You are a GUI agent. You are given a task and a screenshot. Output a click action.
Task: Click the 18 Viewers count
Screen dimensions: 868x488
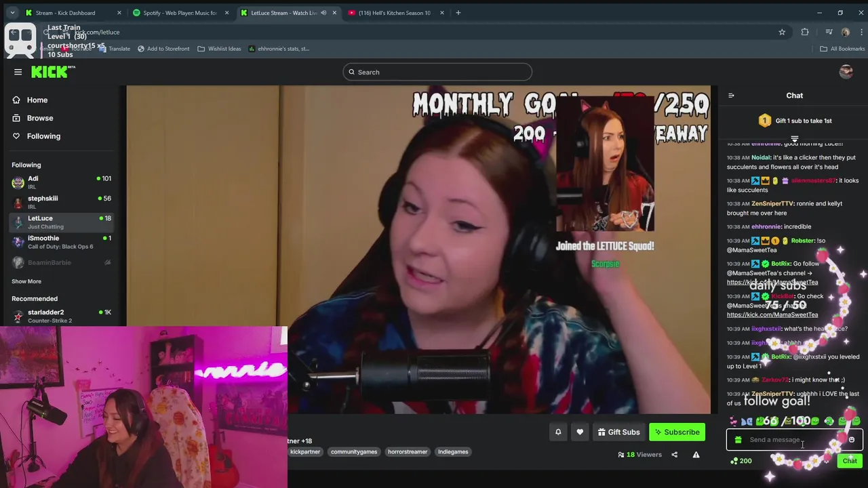point(639,455)
